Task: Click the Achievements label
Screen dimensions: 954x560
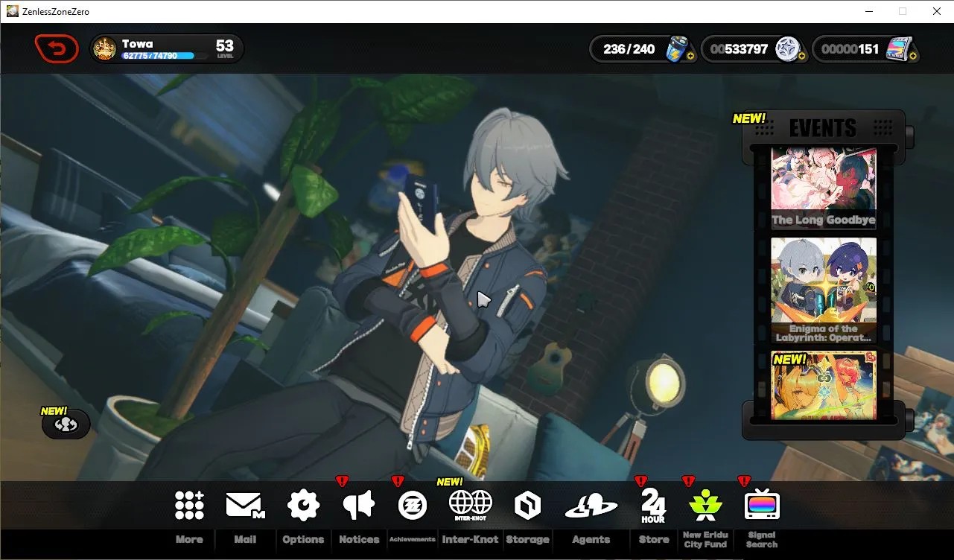Action: point(412,540)
